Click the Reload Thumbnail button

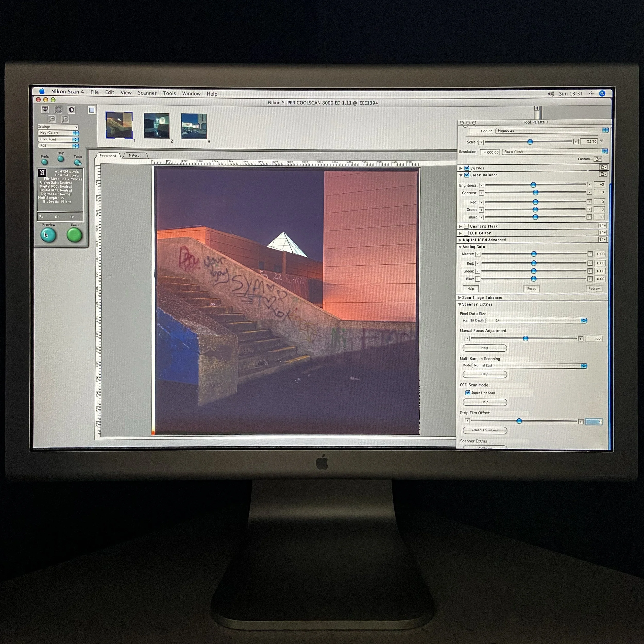485,430
